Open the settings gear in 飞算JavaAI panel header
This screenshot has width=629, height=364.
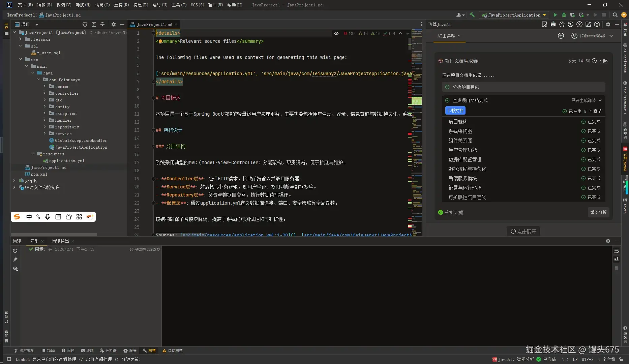pos(608,24)
